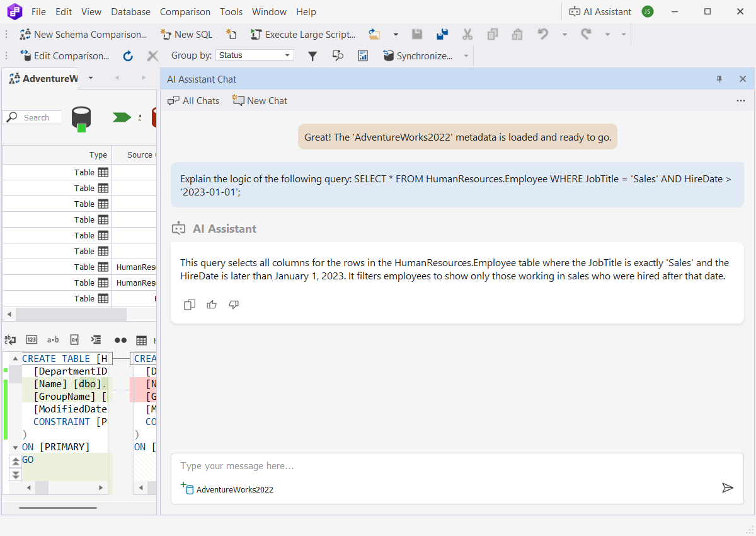This screenshot has width=756, height=536.
Task: Open the Group by Status combo box
Action: click(x=255, y=55)
